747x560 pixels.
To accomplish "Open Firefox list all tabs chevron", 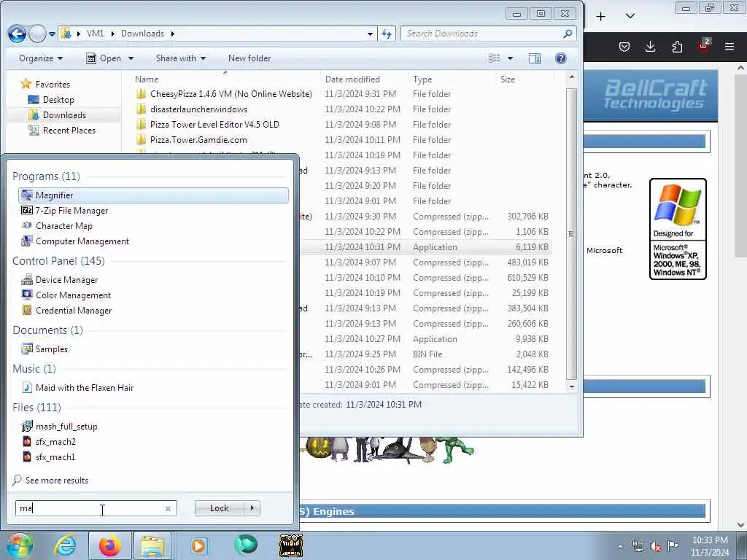I will [630, 16].
